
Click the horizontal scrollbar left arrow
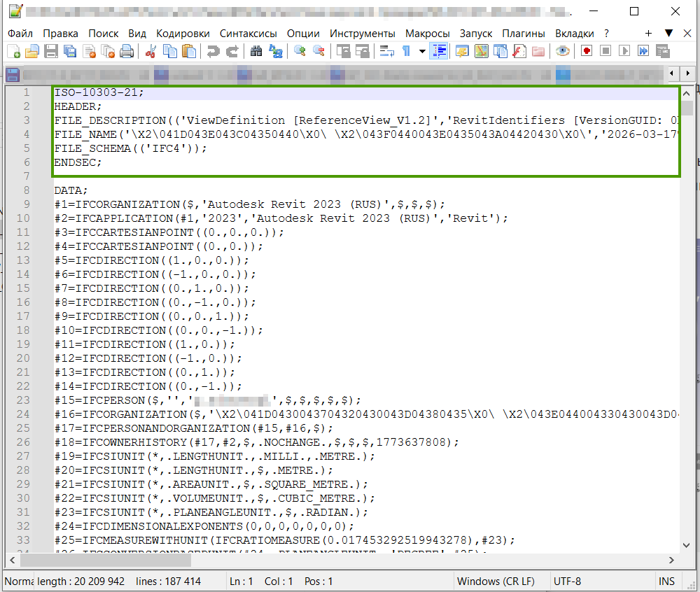click(x=13, y=560)
